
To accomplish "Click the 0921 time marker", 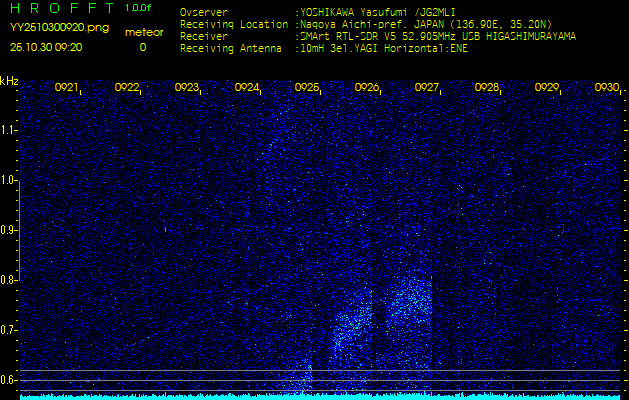I will coord(66,87).
